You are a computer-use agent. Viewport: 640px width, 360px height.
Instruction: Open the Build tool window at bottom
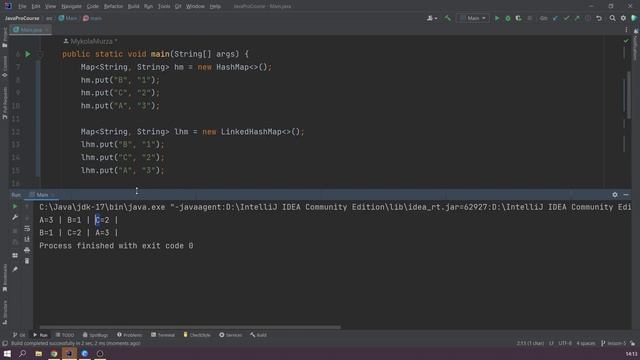click(258, 335)
